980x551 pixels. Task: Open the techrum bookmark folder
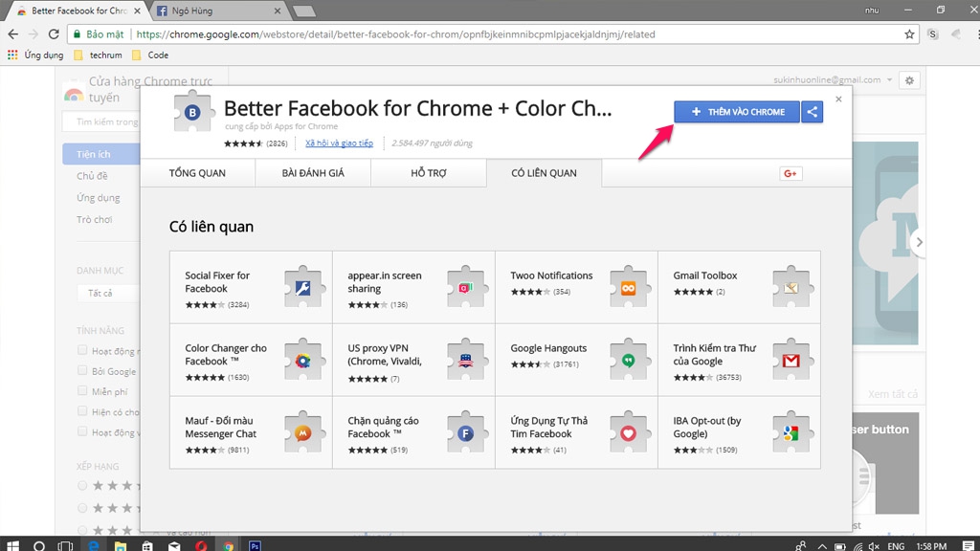click(x=99, y=55)
